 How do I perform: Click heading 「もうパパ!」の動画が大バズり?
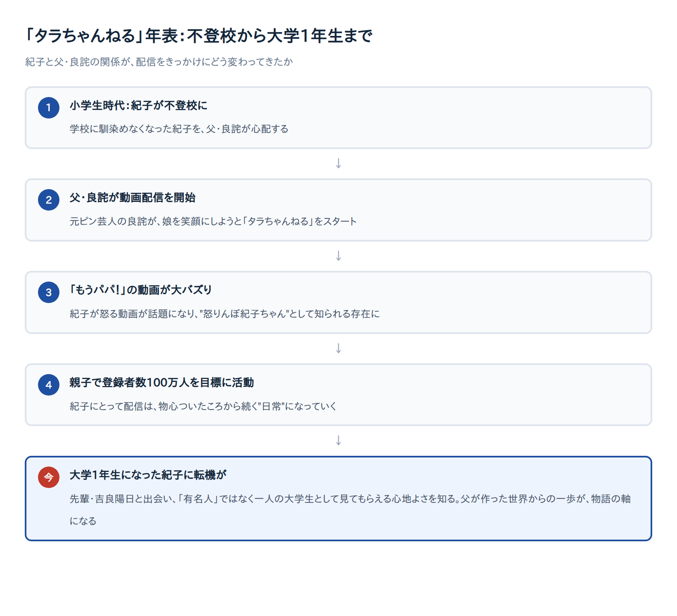coord(140,290)
